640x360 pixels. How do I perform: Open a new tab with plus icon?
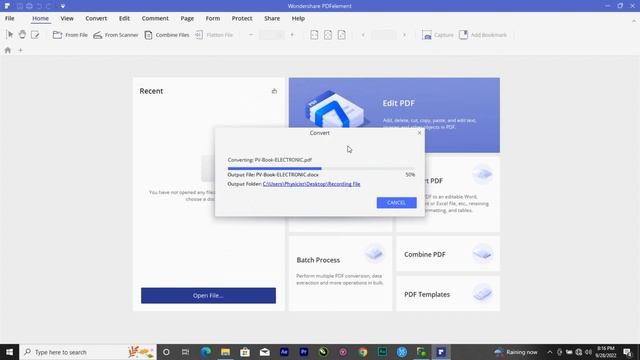click(x=20, y=50)
